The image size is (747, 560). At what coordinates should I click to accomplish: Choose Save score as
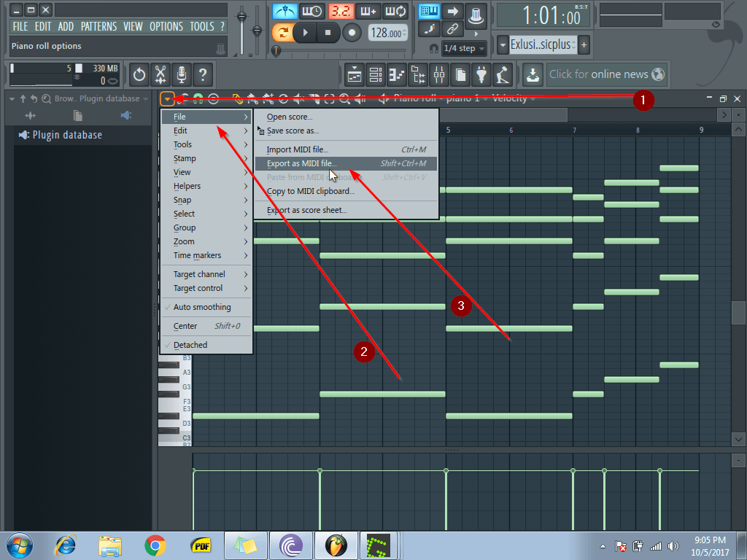coord(346,131)
